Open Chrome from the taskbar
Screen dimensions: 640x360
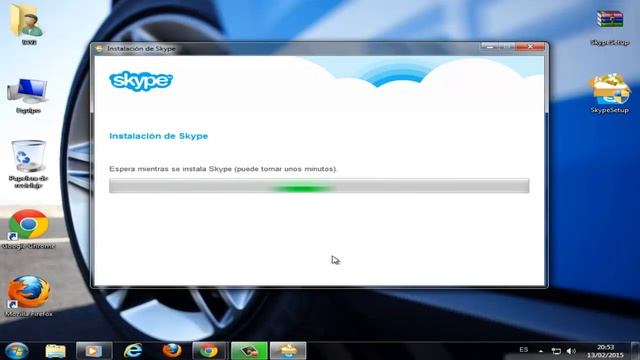(210, 351)
